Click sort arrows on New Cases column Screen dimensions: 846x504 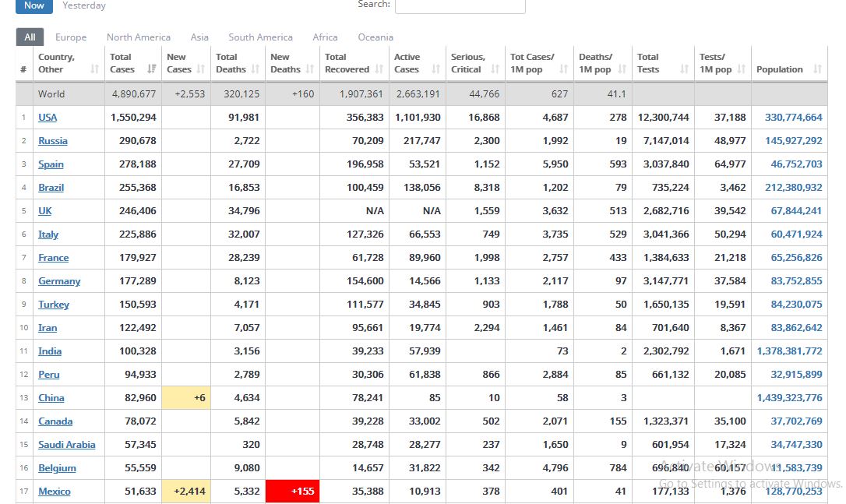click(201, 69)
